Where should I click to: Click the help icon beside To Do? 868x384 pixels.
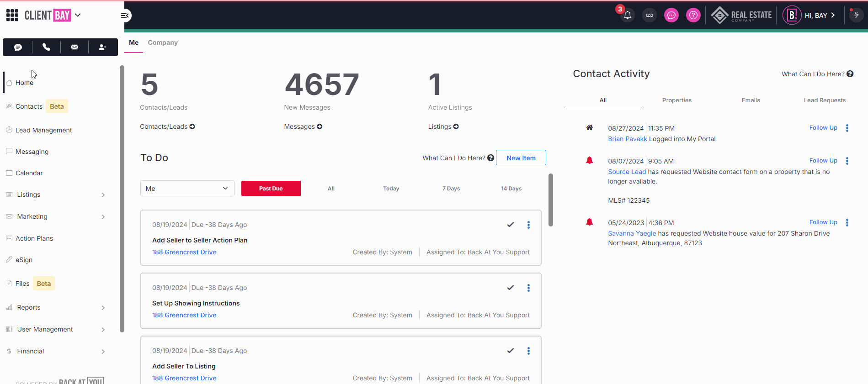[490, 158]
